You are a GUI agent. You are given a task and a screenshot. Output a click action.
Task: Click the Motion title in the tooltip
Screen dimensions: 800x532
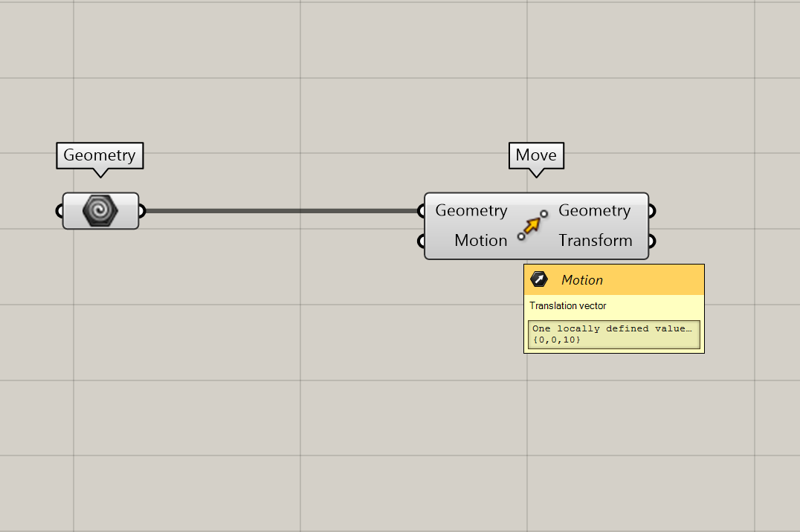click(582, 280)
